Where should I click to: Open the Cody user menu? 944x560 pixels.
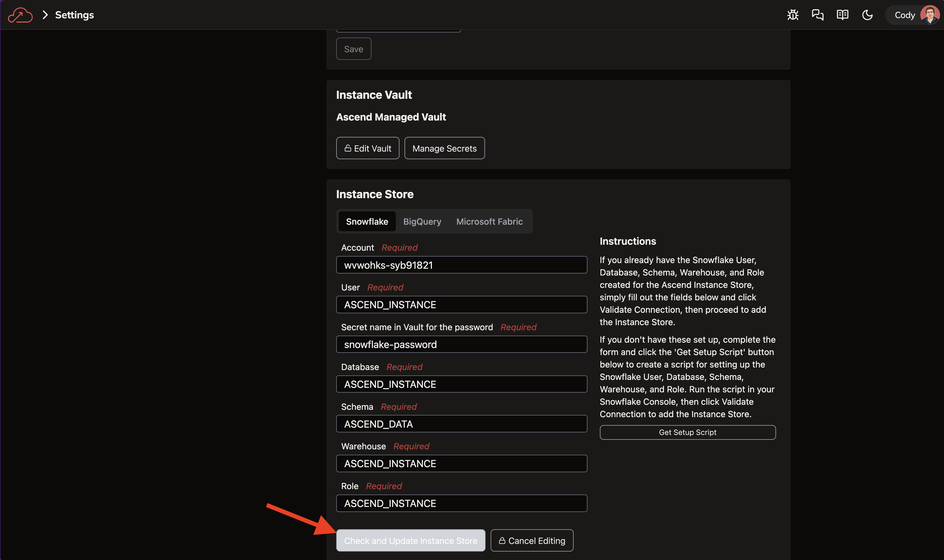pos(904,15)
